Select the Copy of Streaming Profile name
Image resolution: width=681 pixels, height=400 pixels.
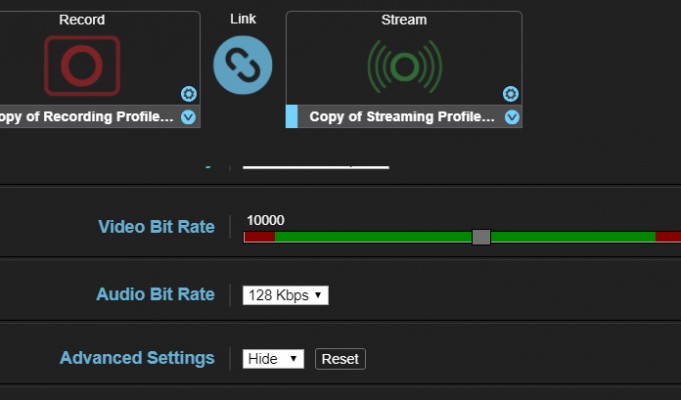(x=401, y=117)
